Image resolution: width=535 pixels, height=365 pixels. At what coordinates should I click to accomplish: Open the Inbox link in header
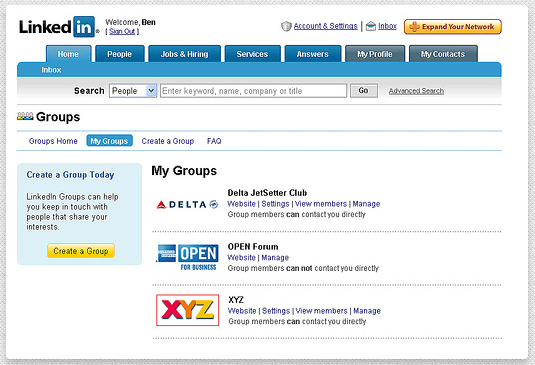(388, 26)
